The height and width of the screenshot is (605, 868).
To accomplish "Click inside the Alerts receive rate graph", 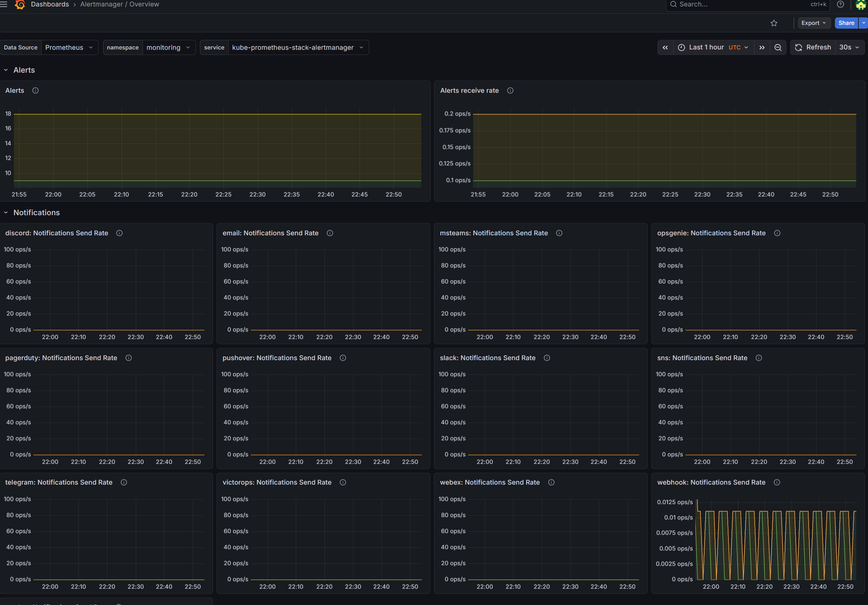I will tap(664, 148).
